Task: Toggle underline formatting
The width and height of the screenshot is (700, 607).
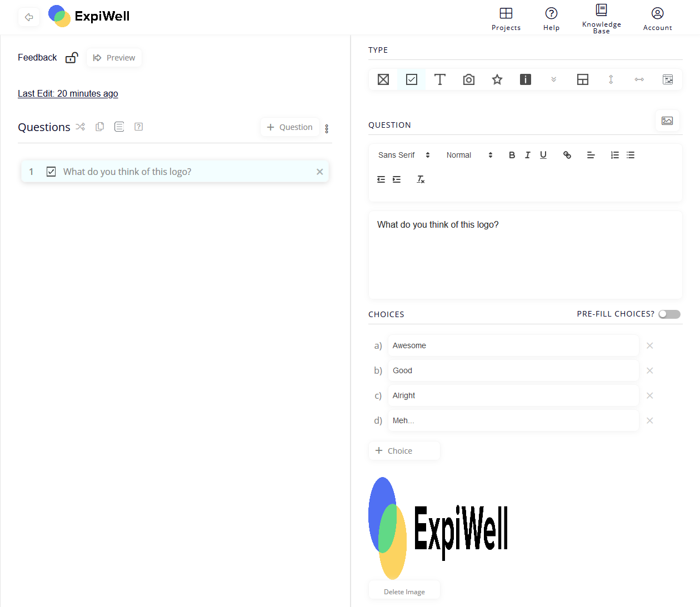Action: pos(543,155)
